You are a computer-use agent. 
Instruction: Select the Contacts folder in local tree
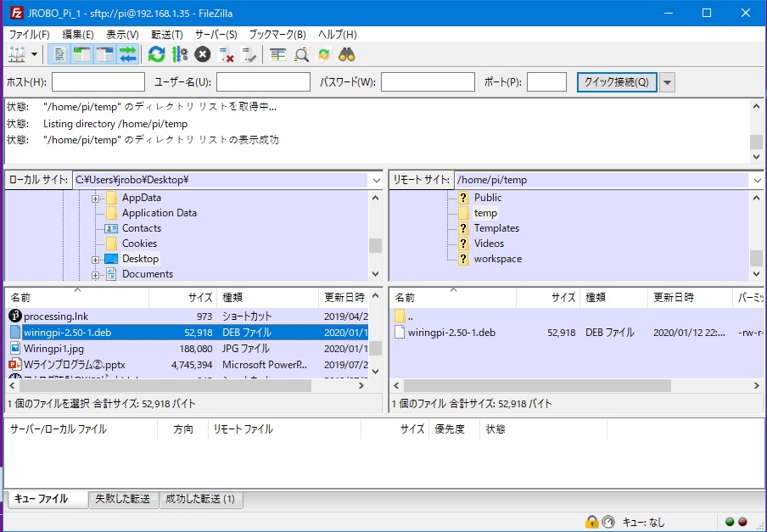click(142, 228)
